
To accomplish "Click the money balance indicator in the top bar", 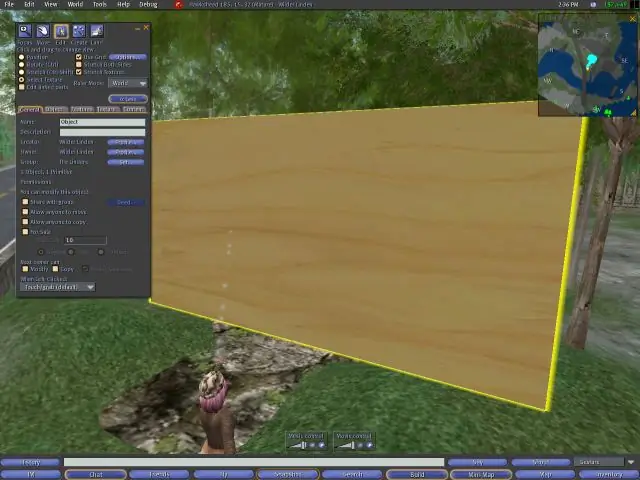I will pos(616,4).
